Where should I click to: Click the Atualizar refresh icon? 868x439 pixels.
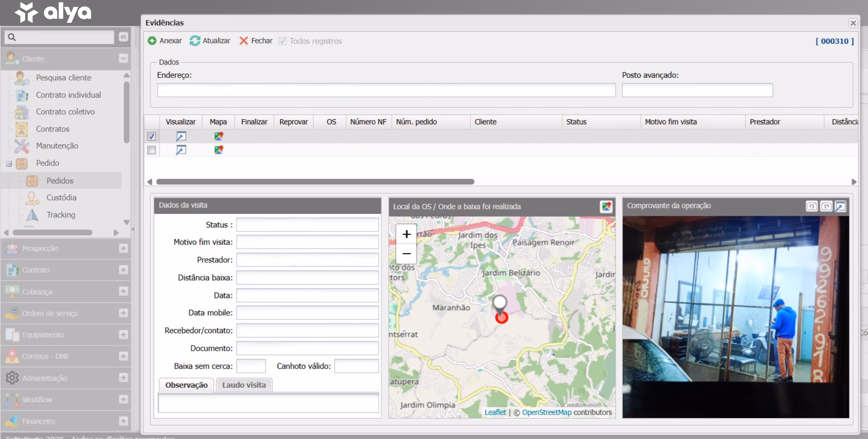(x=195, y=41)
